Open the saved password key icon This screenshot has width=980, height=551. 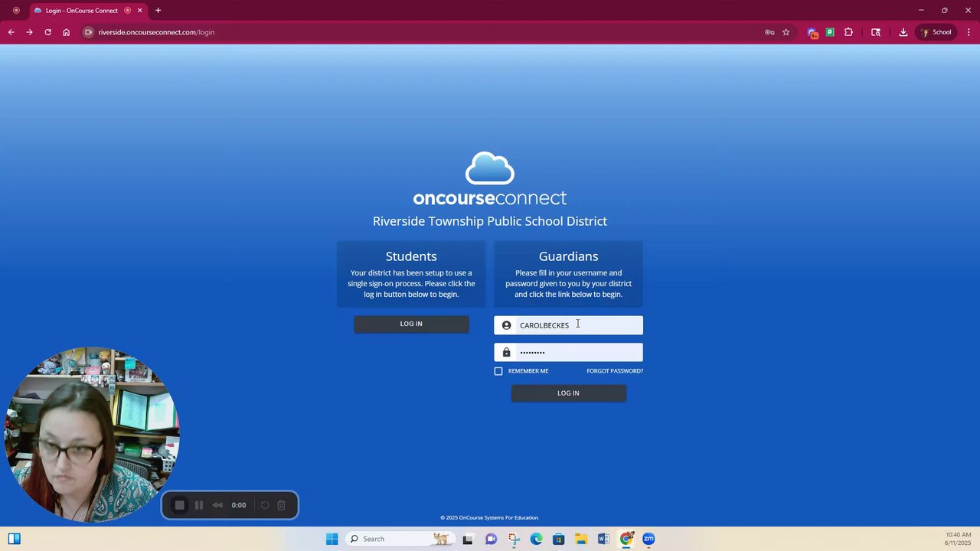pyautogui.click(x=769, y=32)
